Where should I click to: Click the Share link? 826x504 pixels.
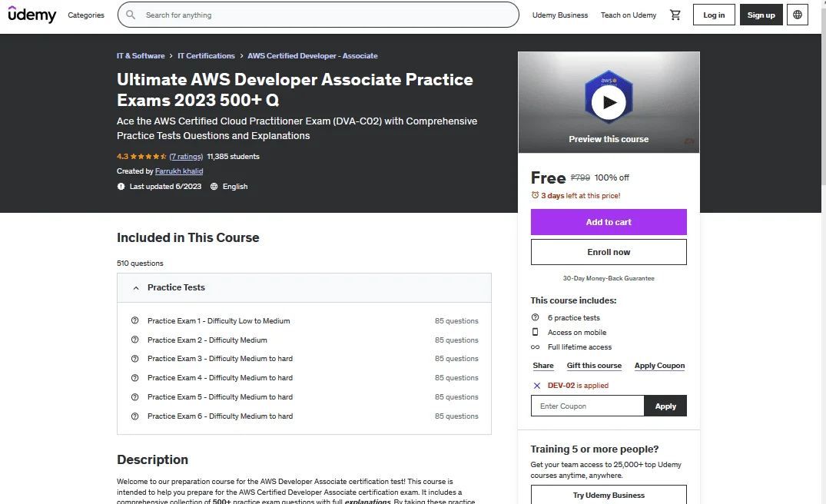543,366
